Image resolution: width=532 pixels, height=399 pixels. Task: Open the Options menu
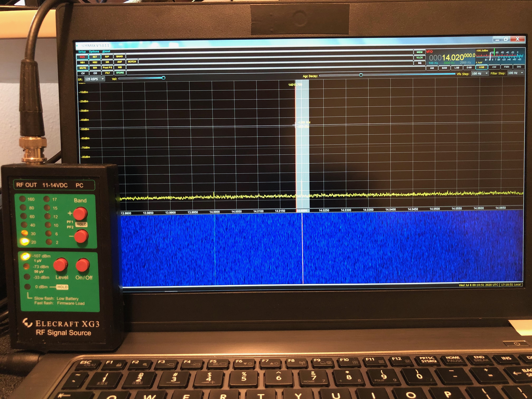(94, 51)
